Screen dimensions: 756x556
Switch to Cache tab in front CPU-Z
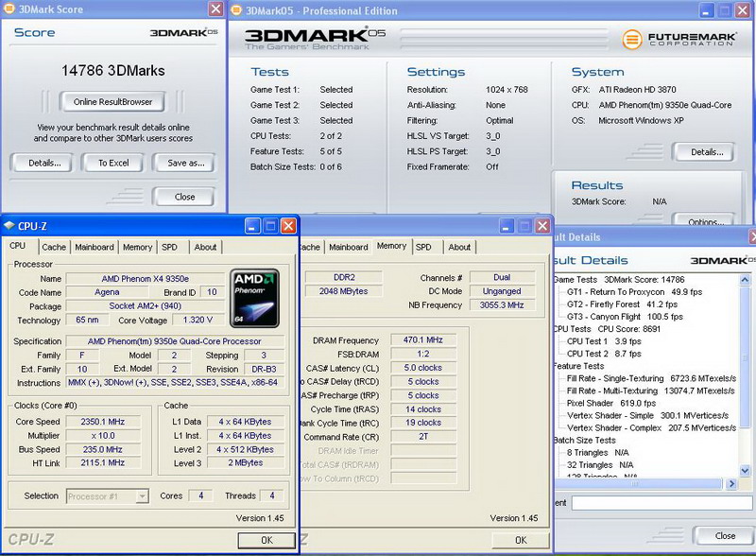54,247
